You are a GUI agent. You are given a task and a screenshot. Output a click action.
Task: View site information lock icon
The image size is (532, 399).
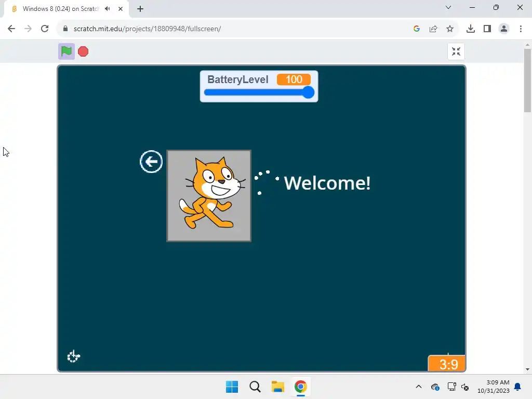tap(65, 29)
